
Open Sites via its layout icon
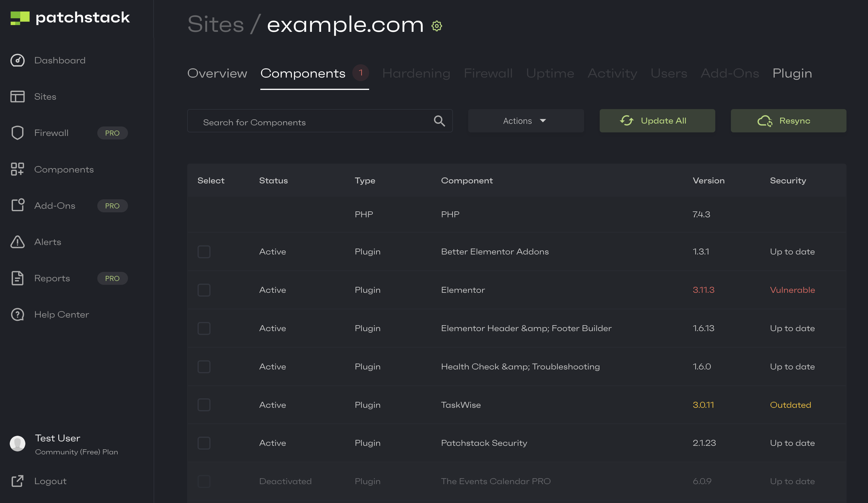pyautogui.click(x=17, y=96)
